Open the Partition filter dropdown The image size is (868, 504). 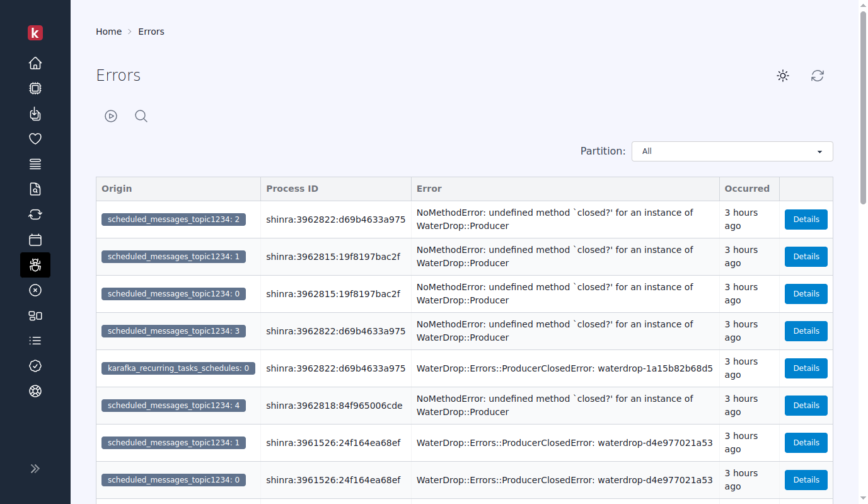pos(732,151)
